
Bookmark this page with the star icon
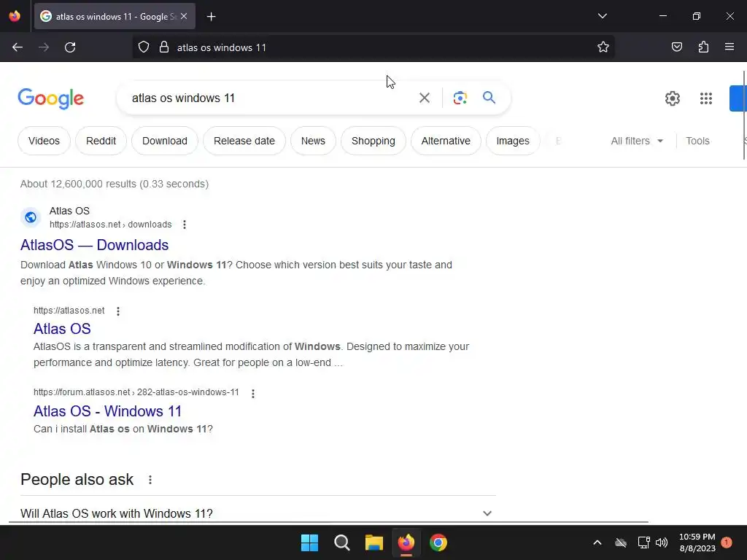(x=603, y=47)
